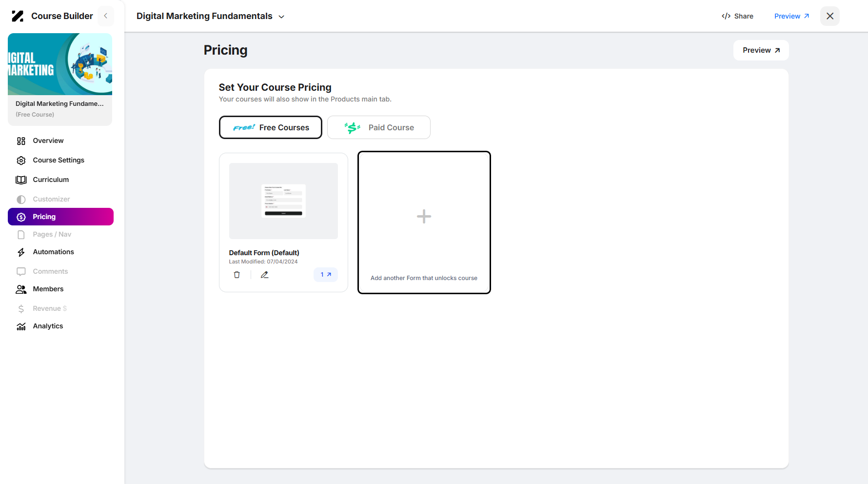
Task: Click the 'Last Modified: 07/04/2024' text
Action: click(263, 262)
